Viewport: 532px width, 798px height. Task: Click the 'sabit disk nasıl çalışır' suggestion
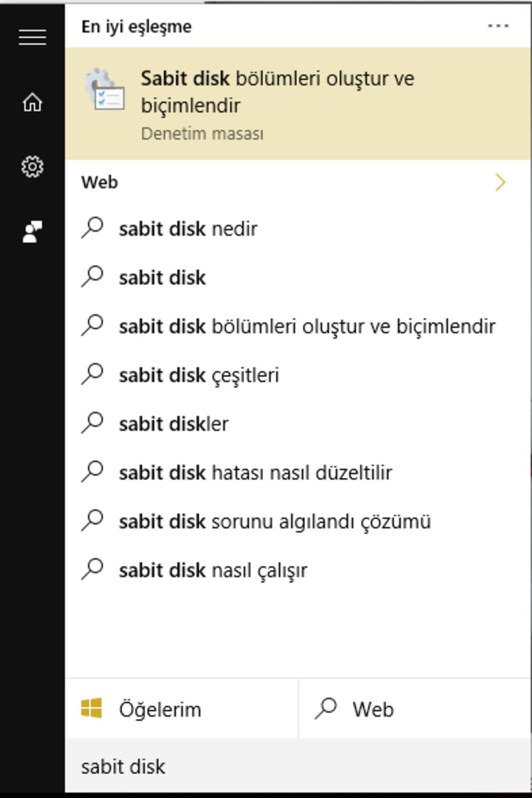point(213,570)
